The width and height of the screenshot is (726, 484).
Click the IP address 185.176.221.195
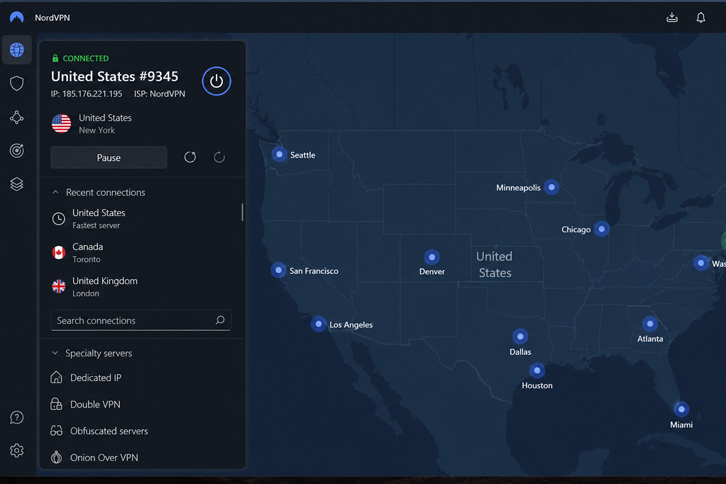coord(87,94)
